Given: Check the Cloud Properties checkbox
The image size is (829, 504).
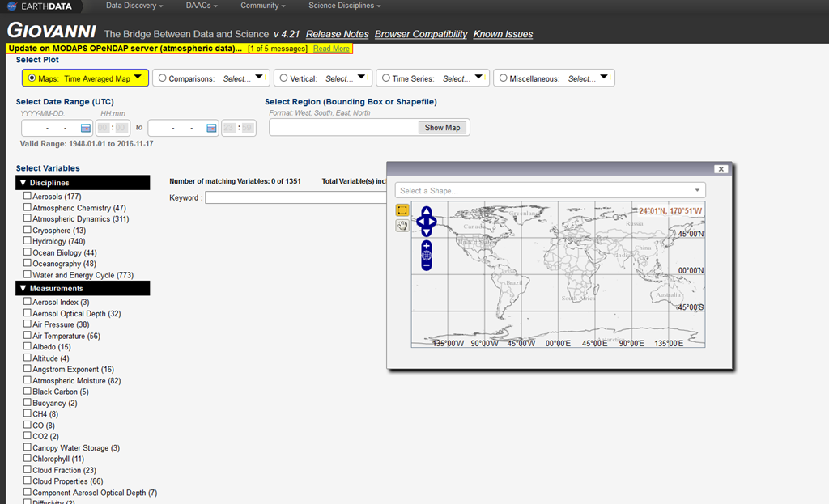Looking at the screenshot, I should pyautogui.click(x=27, y=481).
